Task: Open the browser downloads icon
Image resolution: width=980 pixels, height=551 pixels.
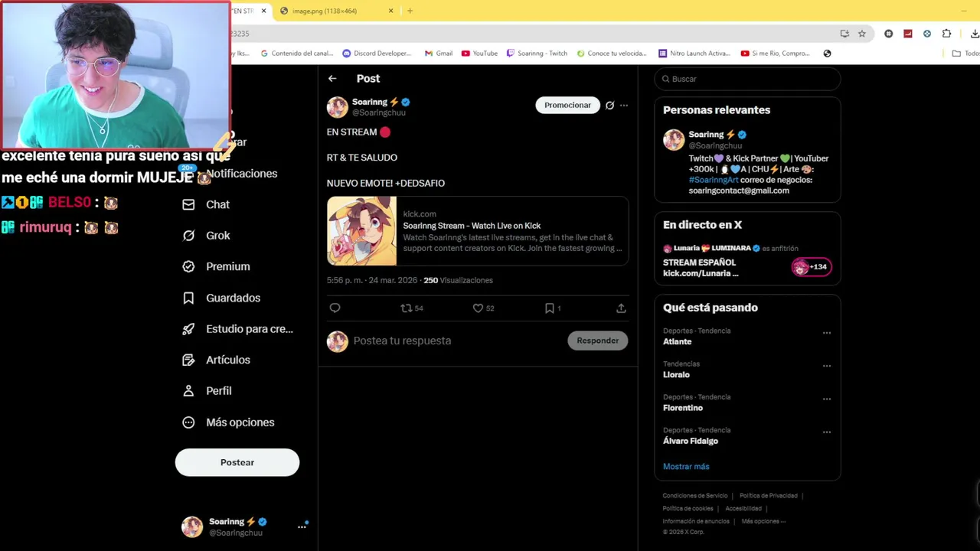Action: tap(975, 34)
